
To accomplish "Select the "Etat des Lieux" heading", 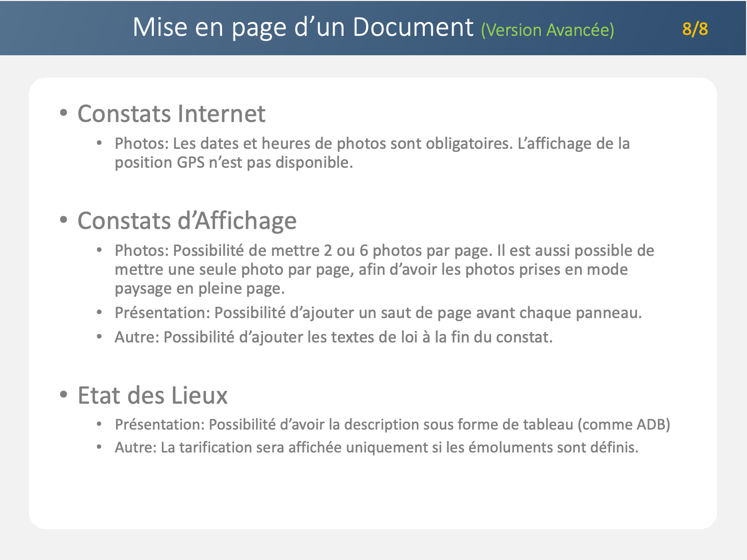I will [152, 395].
